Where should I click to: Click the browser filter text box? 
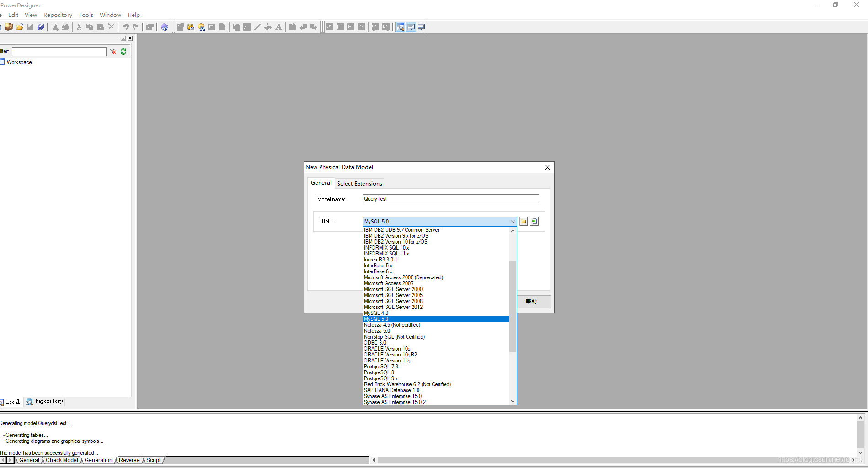pos(59,52)
